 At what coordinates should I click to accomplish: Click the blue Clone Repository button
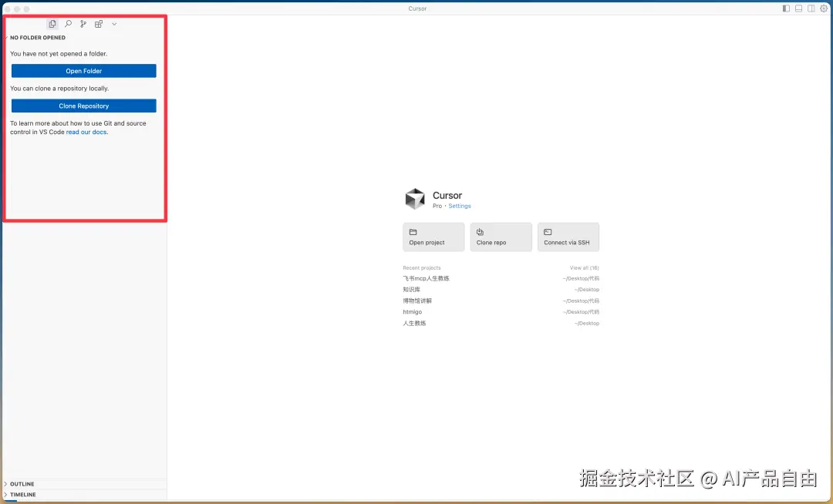[84, 106]
